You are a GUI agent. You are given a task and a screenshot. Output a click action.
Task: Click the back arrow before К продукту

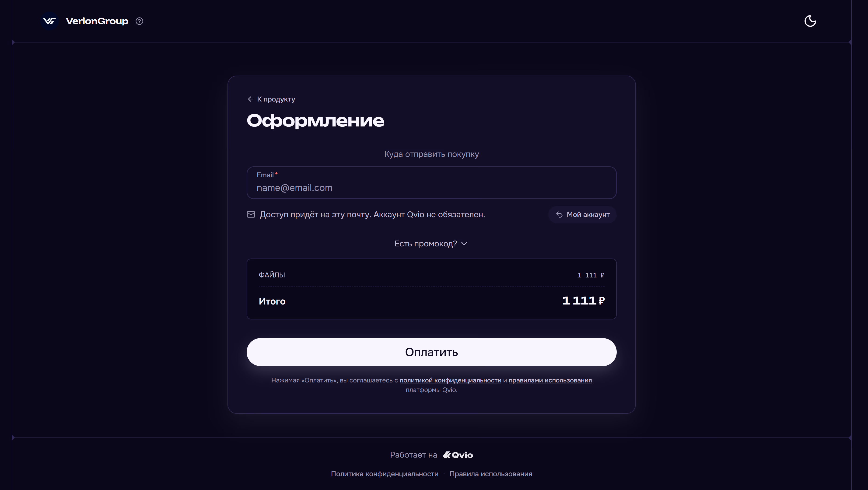[250, 99]
